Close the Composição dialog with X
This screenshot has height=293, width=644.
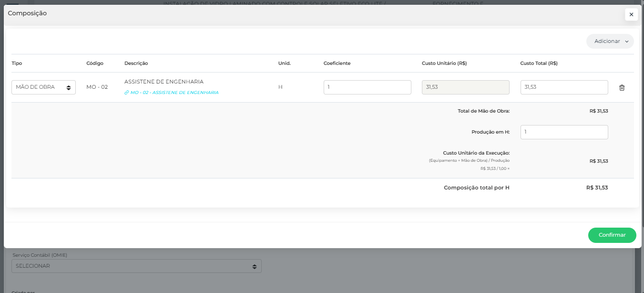[x=631, y=14]
